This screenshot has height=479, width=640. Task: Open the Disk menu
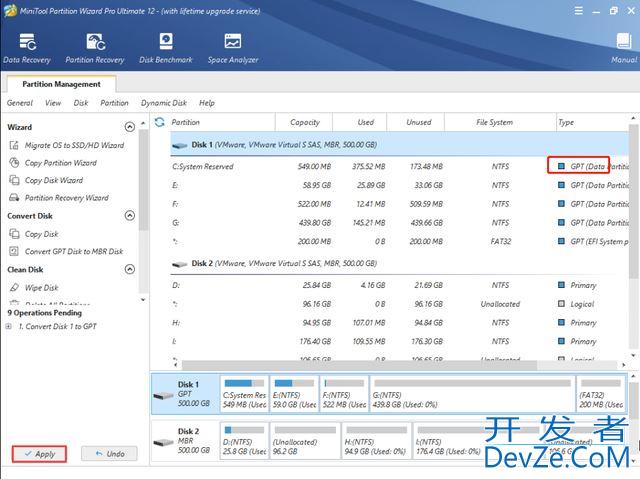point(81,103)
